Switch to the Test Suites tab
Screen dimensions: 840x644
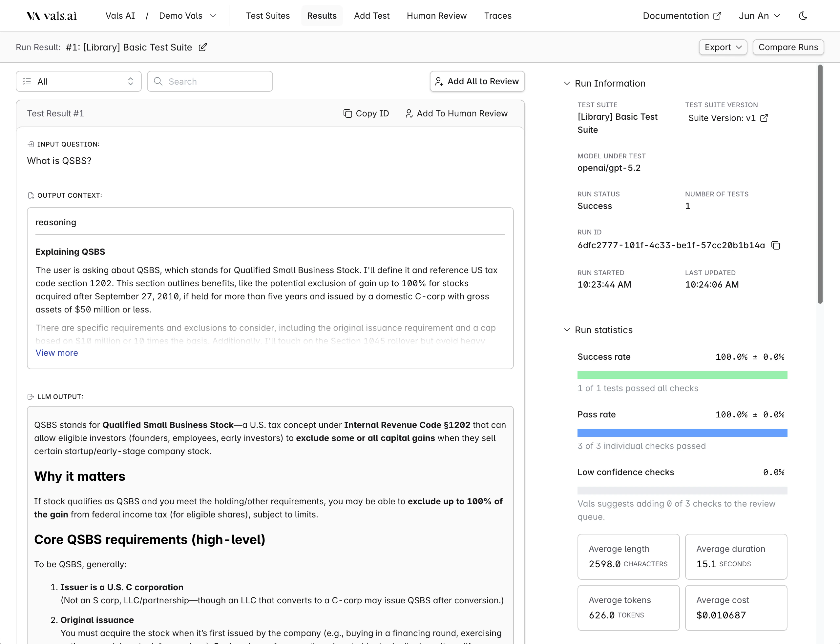click(x=268, y=16)
